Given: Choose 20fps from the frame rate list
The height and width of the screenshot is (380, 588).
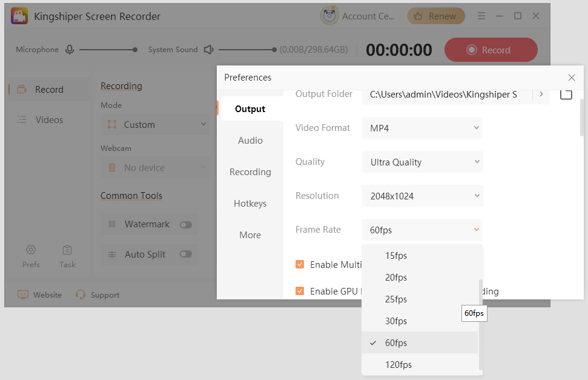Looking at the screenshot, I should pyautogui.click(x=420, y=278).
